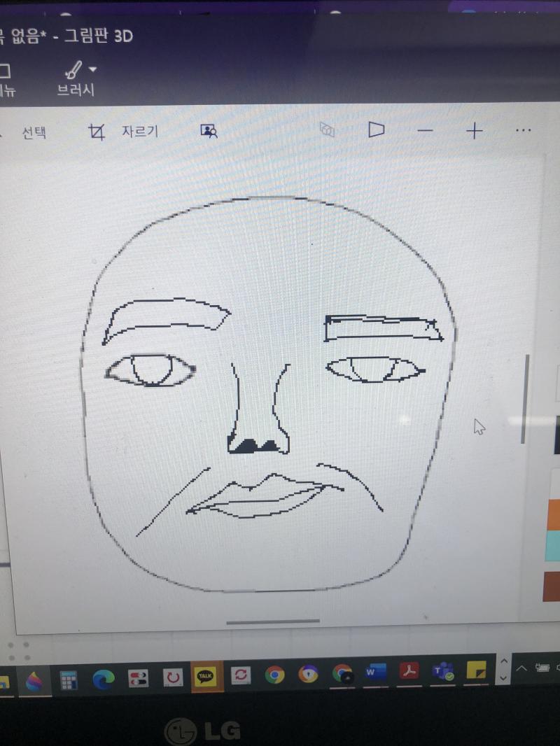Open the 브러시 (Brushes) tool tab
The image size is (560, 746).
[75, 80]
